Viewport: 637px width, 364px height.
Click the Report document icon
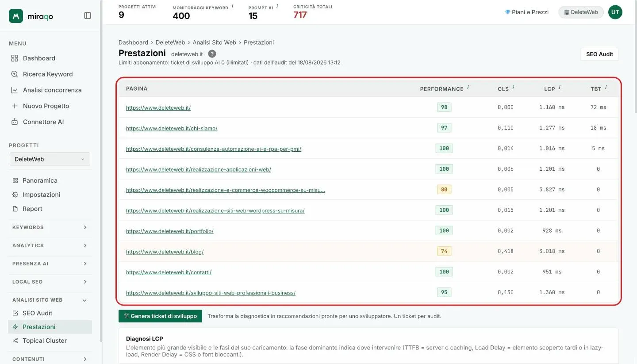pos(15,209)
